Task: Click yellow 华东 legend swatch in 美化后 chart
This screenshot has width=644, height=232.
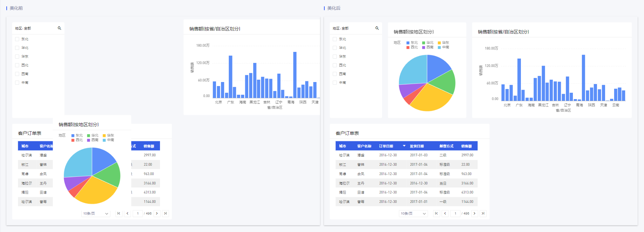Action: pos(439,43)
